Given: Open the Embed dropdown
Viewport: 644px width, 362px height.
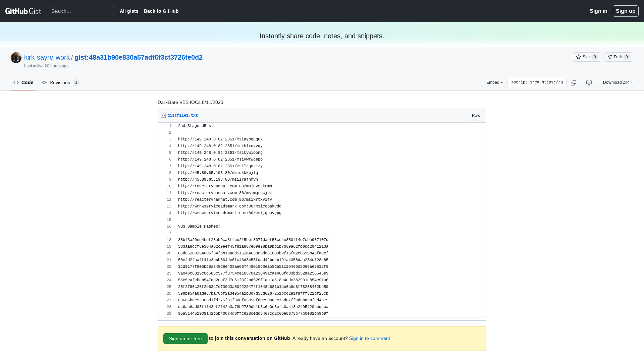Looking at the screenshot, I should pos(494,82).
